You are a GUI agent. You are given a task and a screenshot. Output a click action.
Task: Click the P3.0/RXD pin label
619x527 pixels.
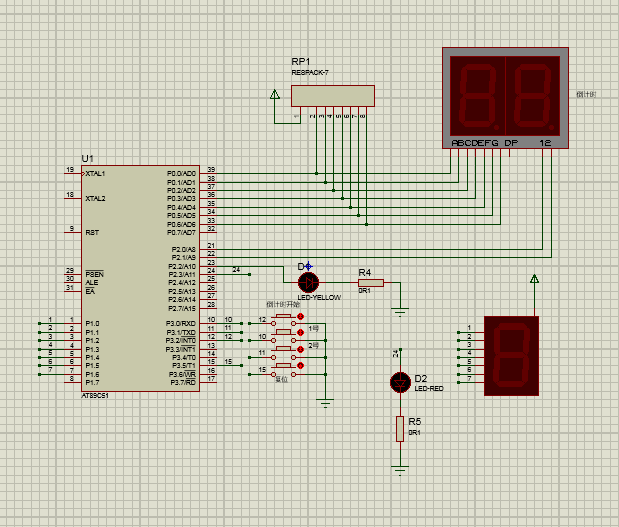pos(181,324)
